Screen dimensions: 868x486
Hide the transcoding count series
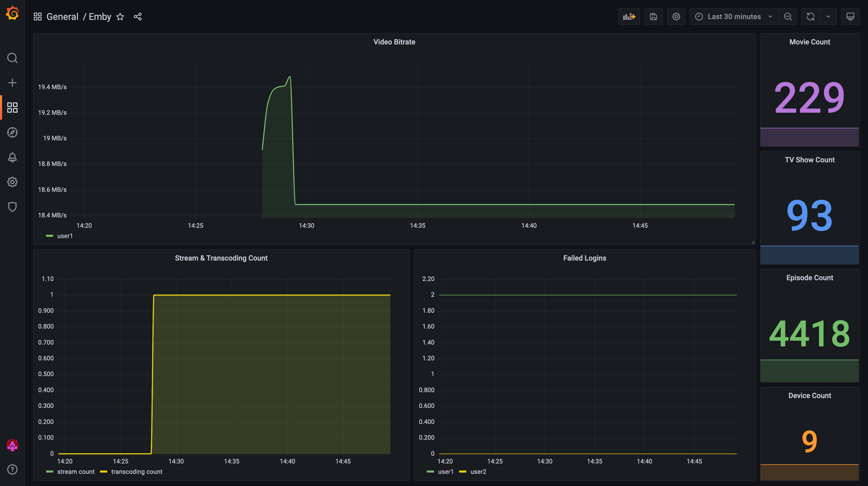(136, 472)
